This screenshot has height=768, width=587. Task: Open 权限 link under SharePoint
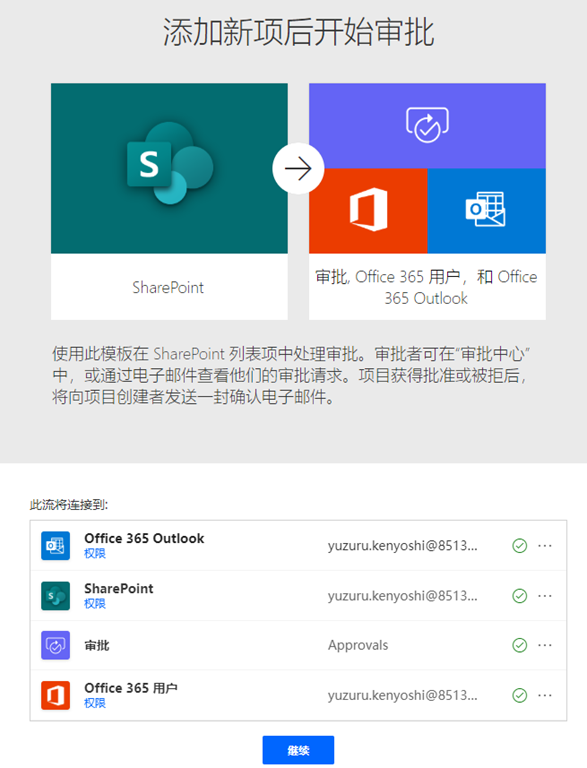[x=95, y=603]
